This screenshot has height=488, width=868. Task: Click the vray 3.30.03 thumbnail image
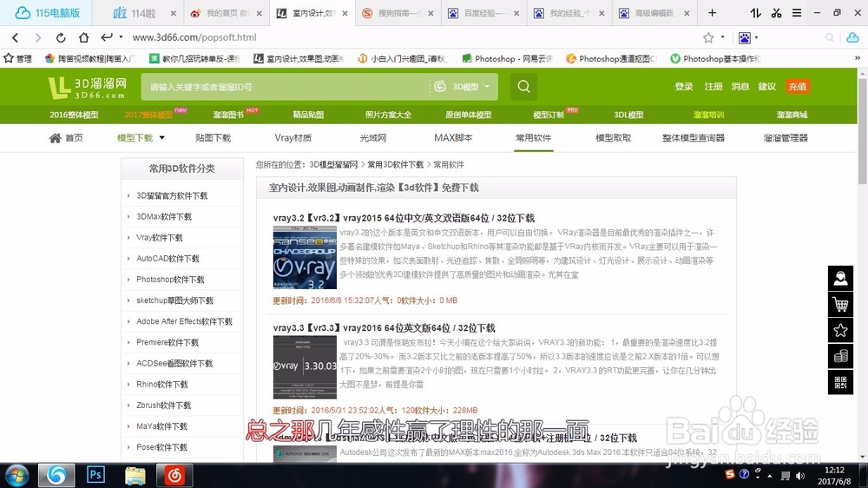click(x=305, y=367)
